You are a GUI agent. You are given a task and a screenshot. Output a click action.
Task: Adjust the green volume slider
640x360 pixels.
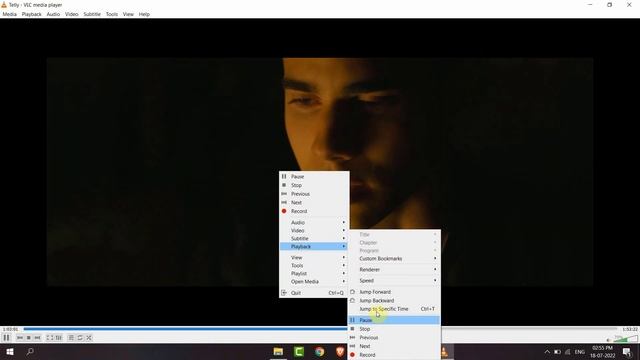click(625, 338)
